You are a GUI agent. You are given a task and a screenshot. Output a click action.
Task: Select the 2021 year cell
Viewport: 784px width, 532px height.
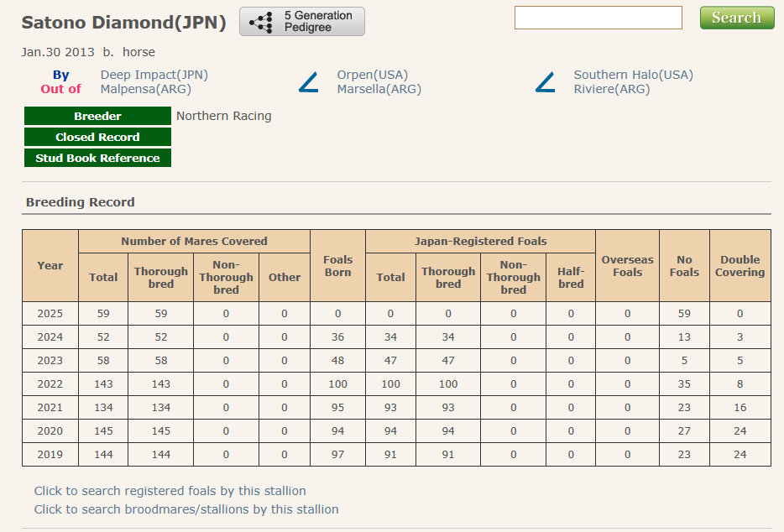pos(50,408)
